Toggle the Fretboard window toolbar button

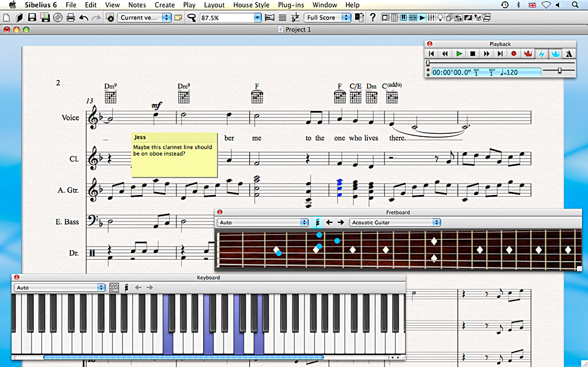tap(413, 18)
